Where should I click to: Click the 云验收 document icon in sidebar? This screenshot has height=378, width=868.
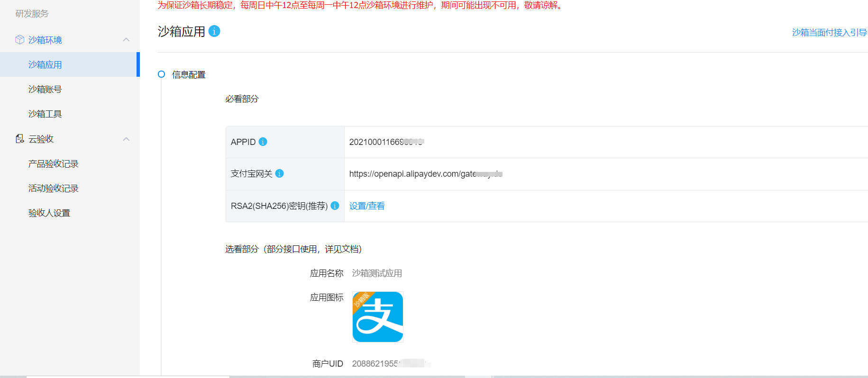point(19,139)
